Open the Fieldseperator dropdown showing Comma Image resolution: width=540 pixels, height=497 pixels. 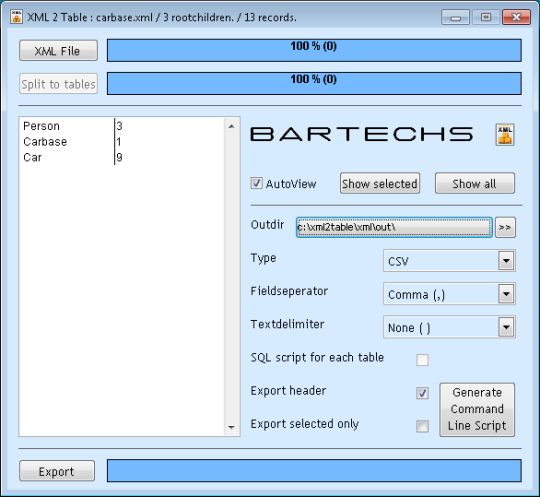point(449,294)
